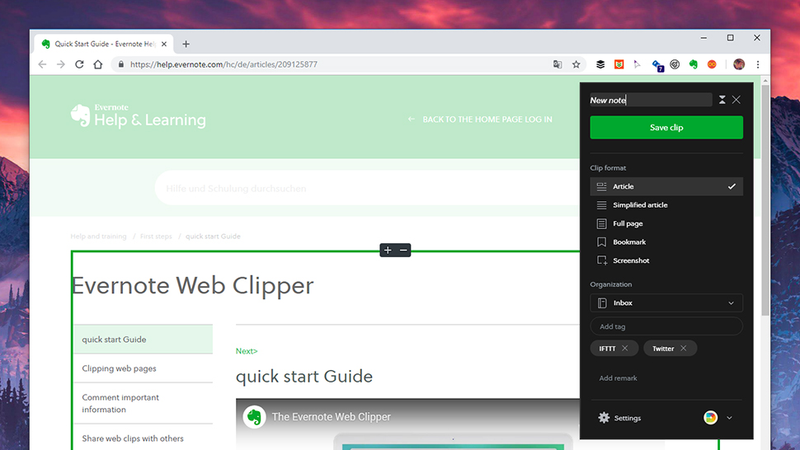Click the circular target extension icon
800x450 pixels.
(x=674, y=64)
